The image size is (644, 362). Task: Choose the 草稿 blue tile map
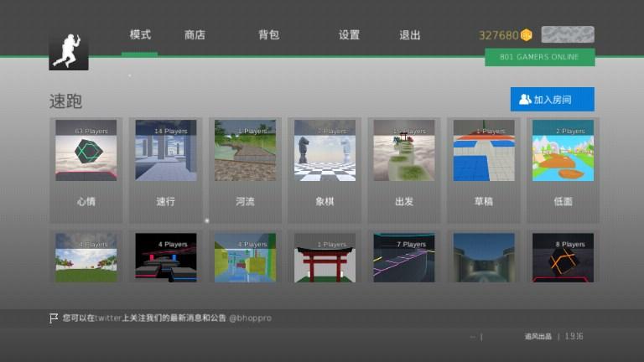point(483,151)
